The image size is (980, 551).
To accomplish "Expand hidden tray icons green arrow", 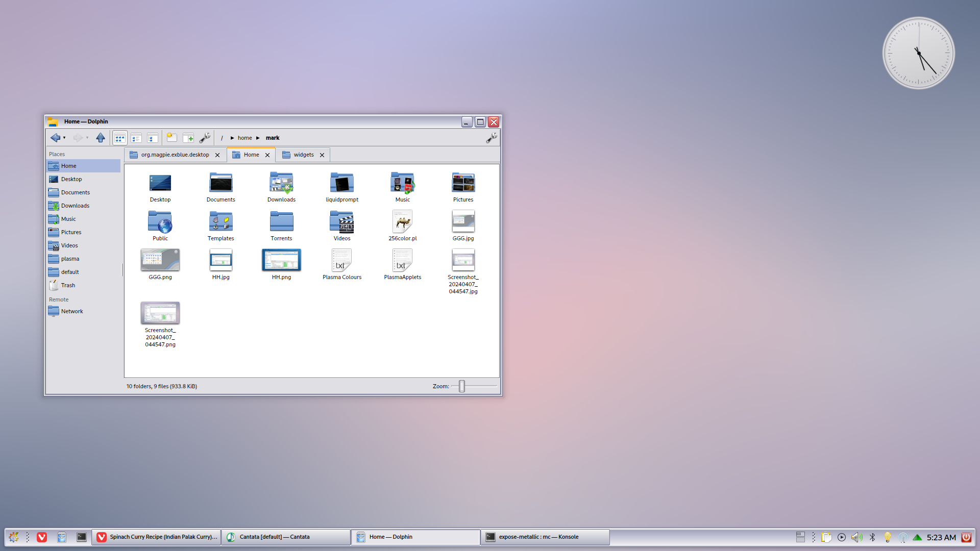I will tap(917, 537).
